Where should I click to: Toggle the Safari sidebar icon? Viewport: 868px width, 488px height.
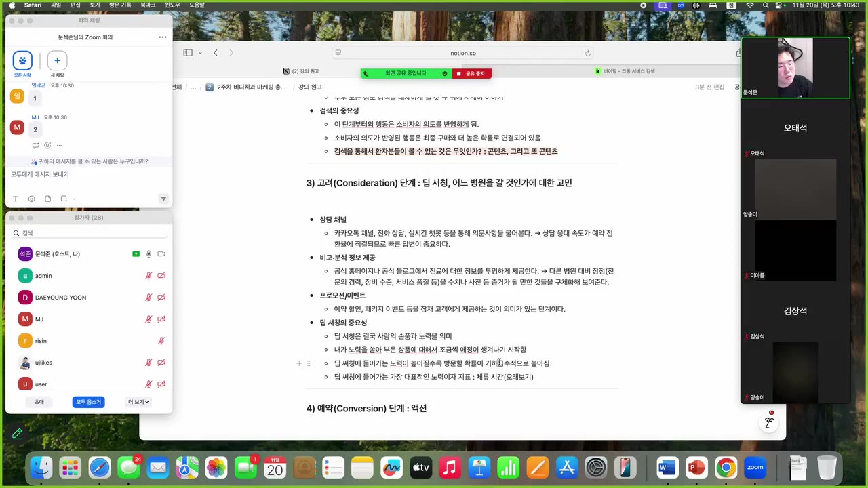(x=188, y=53)
